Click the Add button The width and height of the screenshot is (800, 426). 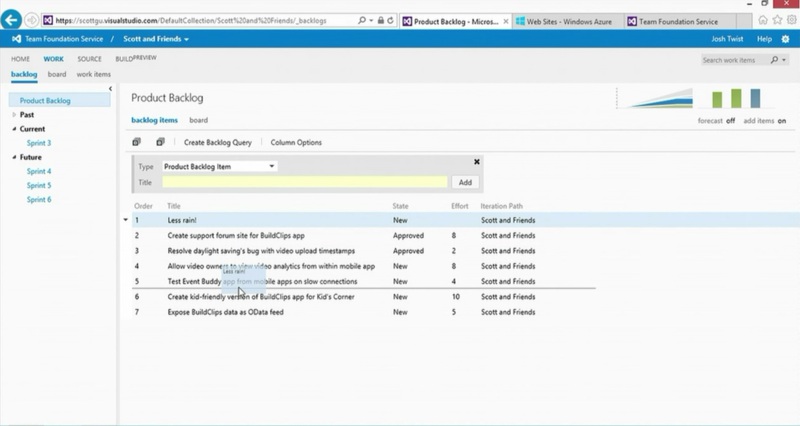point(465,182)
